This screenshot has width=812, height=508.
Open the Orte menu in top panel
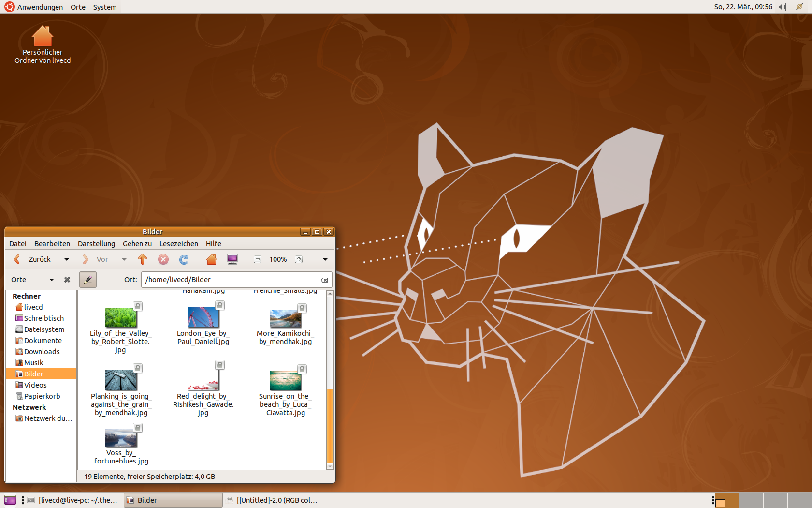pos(78,7)
